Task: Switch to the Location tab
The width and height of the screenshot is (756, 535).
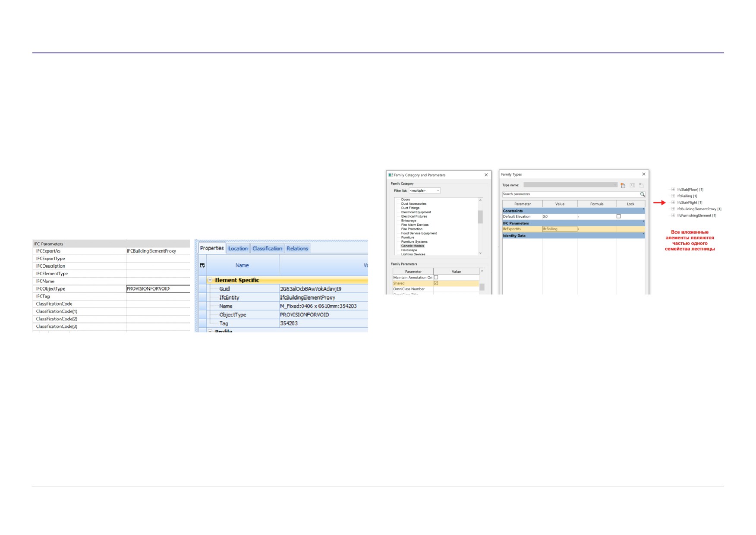Action: 238,248
